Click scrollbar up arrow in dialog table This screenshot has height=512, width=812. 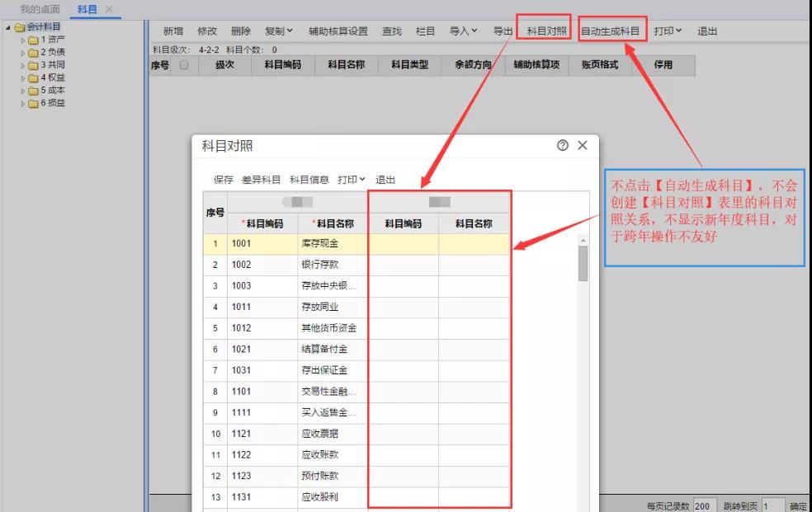(583, 241)
